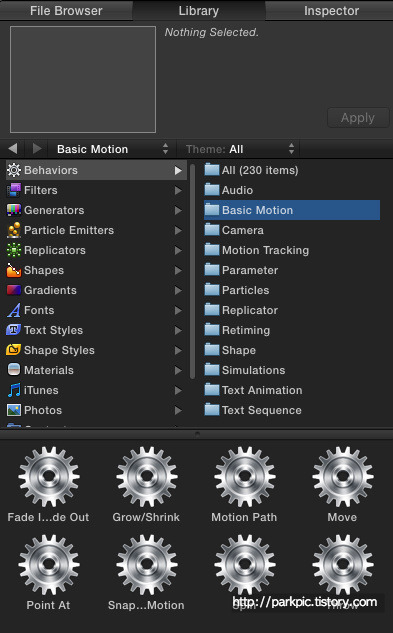This screenshot has height=633, width=393.
Task: Pick the Point At behavior icon
Action: (49, 564)
